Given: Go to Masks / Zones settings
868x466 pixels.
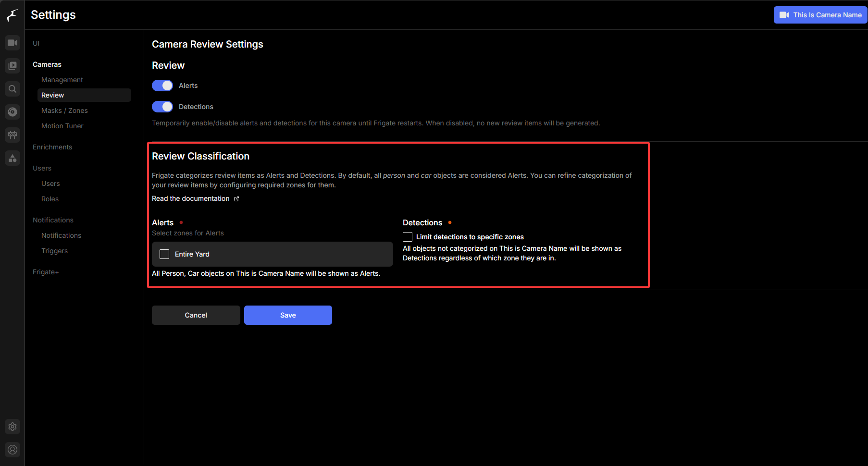Looking at the screenshot, I should [64, 110].
